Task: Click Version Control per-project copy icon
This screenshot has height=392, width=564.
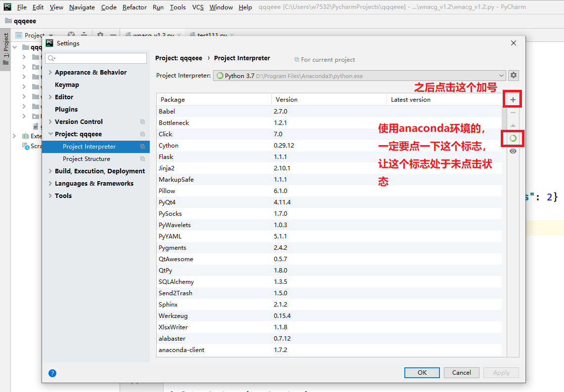Action: (x=142, y=122)
